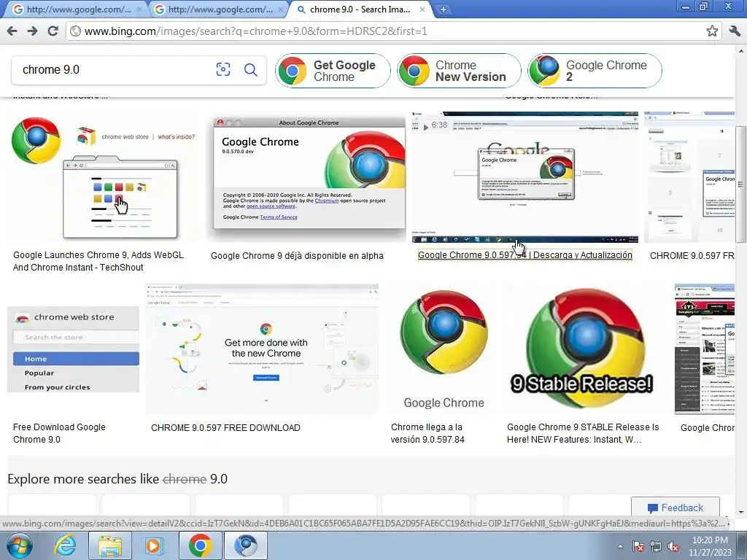Go forward with the forward arrow

32,31
